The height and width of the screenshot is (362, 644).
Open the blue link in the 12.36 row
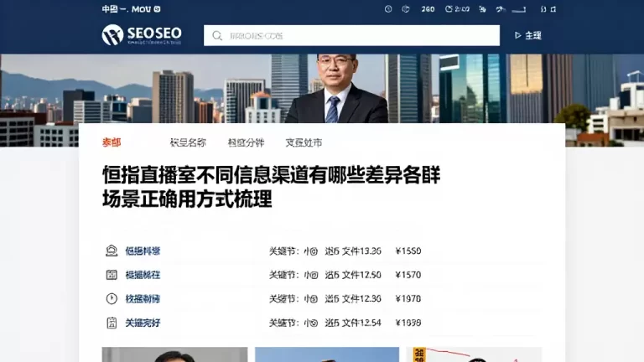pos(143,298)
